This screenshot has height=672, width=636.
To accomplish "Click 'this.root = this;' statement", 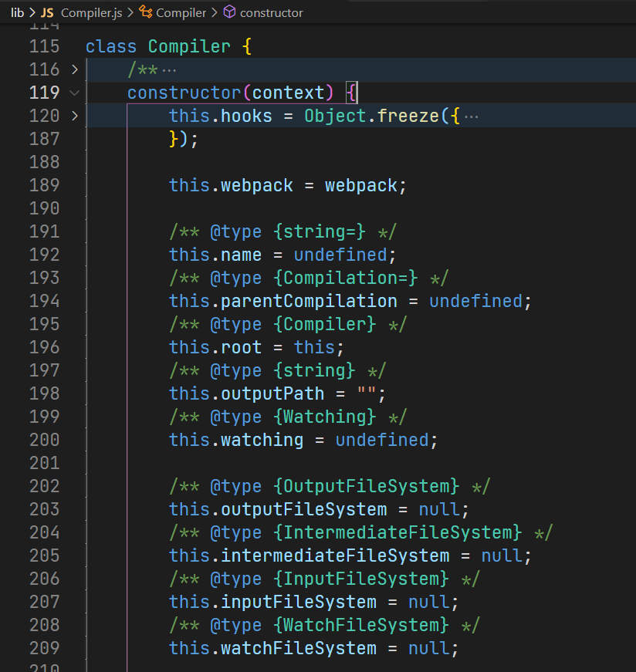I will click(x=256, y=347).
